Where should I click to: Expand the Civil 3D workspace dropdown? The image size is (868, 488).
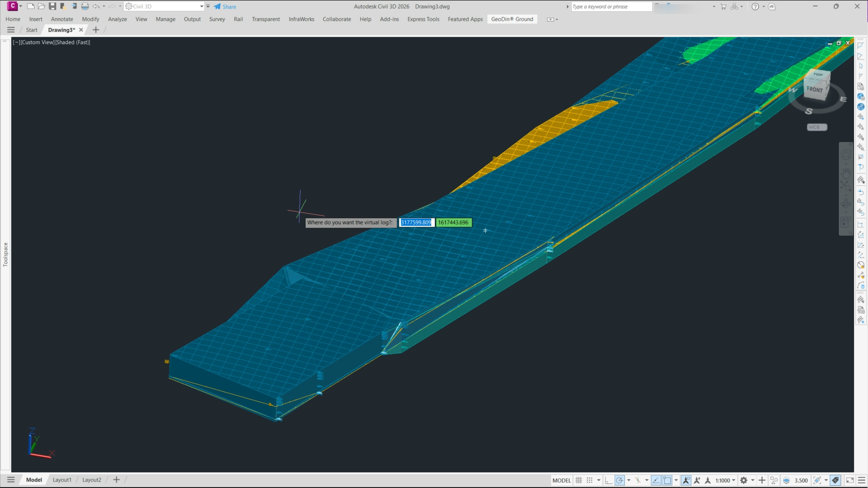[202, 6]
